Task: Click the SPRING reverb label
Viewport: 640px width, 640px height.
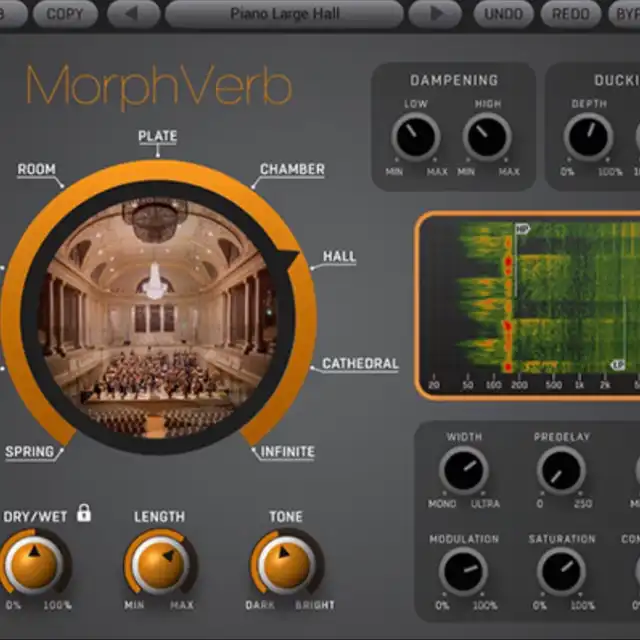Action: pos(30,451)
